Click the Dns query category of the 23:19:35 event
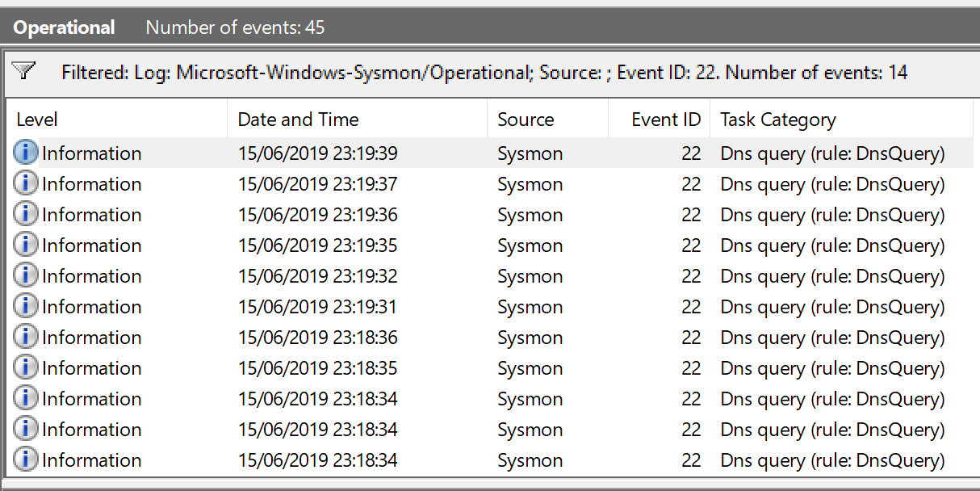The width and height of the screenshot is (980, 491). (x=832, y=245)
